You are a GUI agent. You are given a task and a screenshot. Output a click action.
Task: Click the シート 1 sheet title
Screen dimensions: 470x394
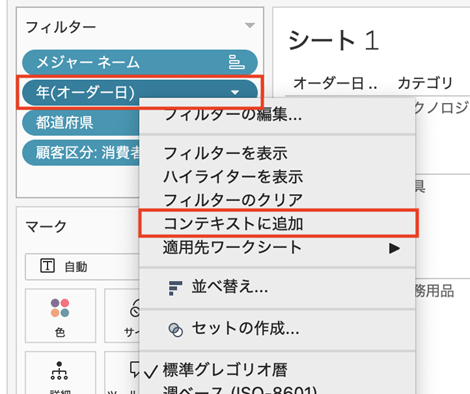coord(334,41)
